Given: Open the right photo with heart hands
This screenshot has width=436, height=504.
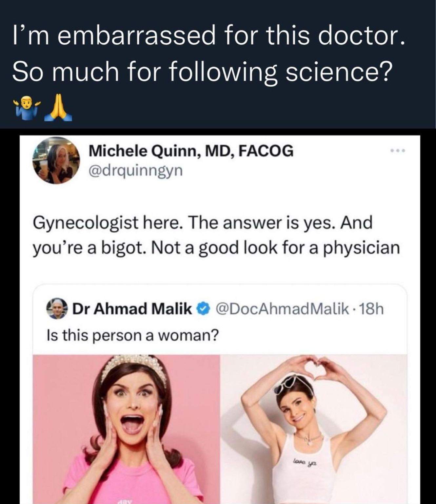Looking at the screenshot, I should pyautogui.click(x=314, y=429).
